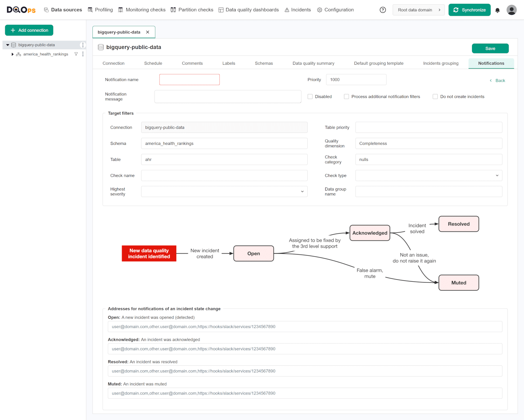Select the Default grouping template tab
Viewport: 524px width, 420px height.
[x=379, y=63]
